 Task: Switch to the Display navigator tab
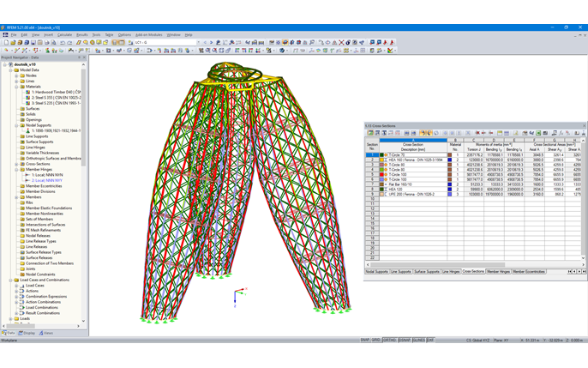[27, 333]
